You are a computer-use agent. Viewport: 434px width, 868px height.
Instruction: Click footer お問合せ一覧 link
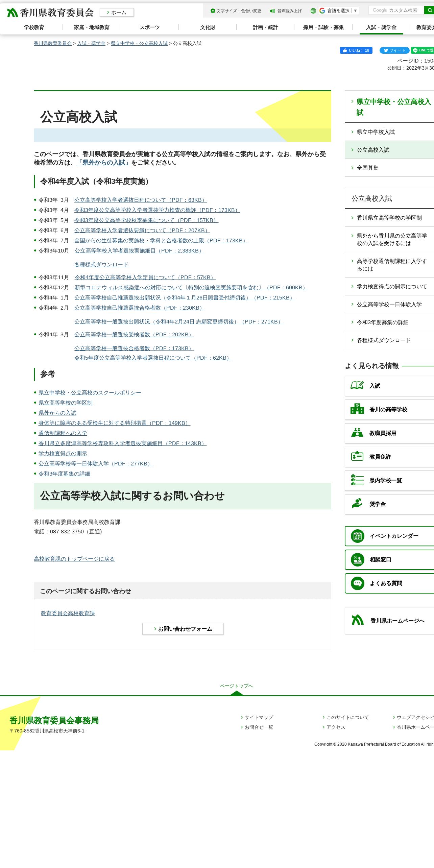click(x=259, y=727)
